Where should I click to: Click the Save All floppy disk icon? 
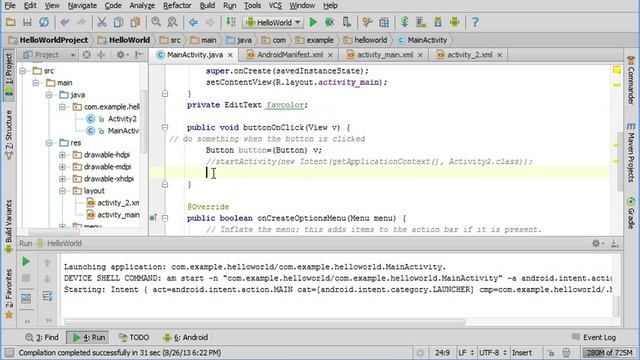click(x=27, y=22)
